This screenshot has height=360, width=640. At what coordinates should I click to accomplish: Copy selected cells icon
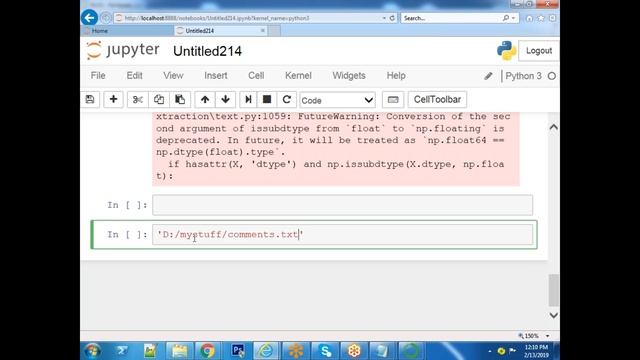(159, 100)
